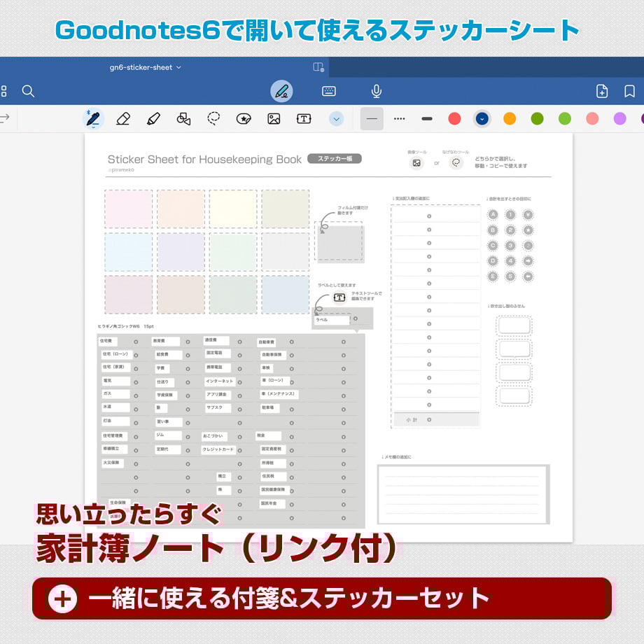
Task: Select the Shapes tool
Action: click(x=183, y=119)
